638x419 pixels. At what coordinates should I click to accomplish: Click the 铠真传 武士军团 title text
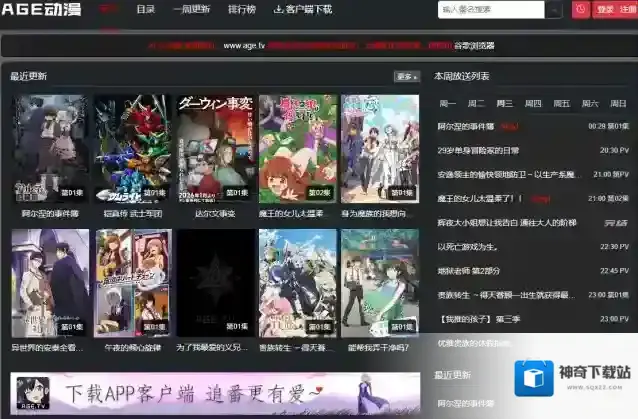point(133,214)
